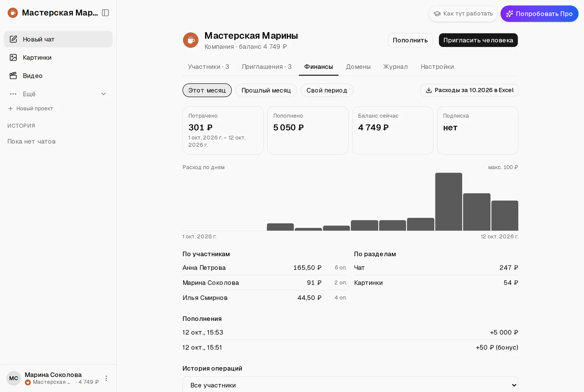Open user menu three-dot icon
The image size is (584, 392).
[106, 378]
